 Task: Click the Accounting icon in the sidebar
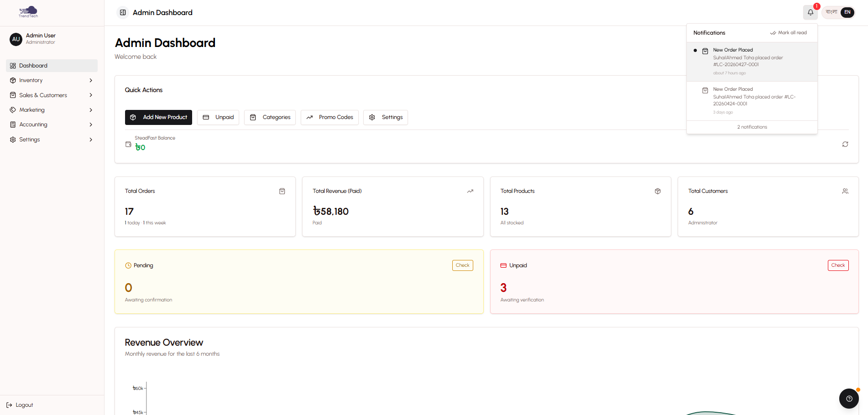click(x=13, y=124)
